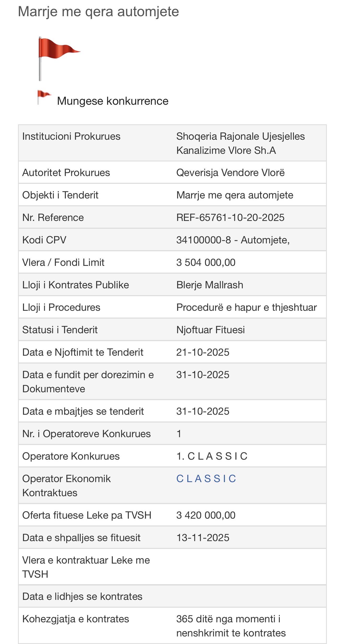Click winning bid amount 3 420 000,00
The width and height of the screenshot is (337, 644).
tap(206, 515)
